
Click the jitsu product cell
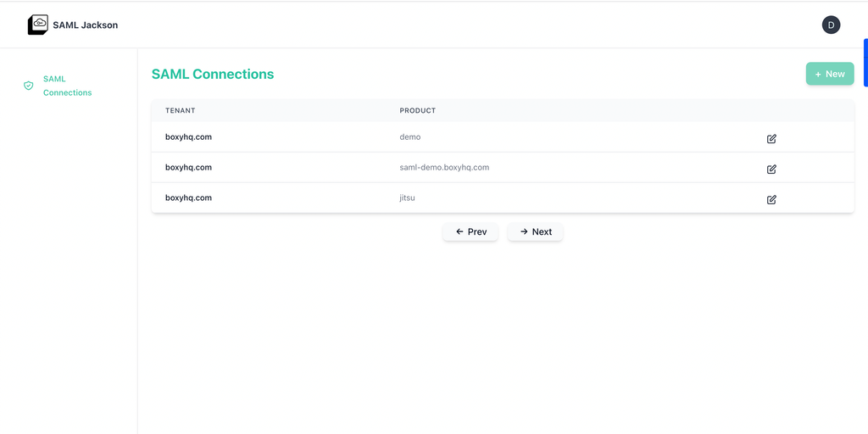[407, 198]
